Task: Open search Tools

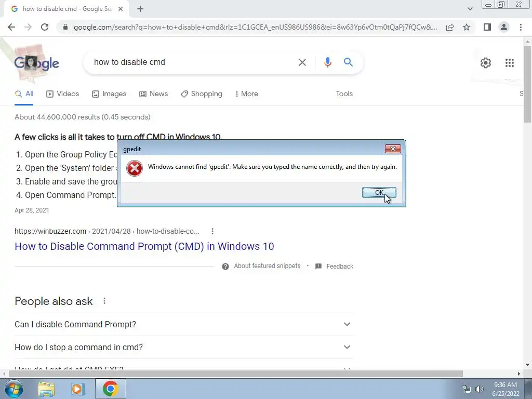Action: [x=344, y=94]
